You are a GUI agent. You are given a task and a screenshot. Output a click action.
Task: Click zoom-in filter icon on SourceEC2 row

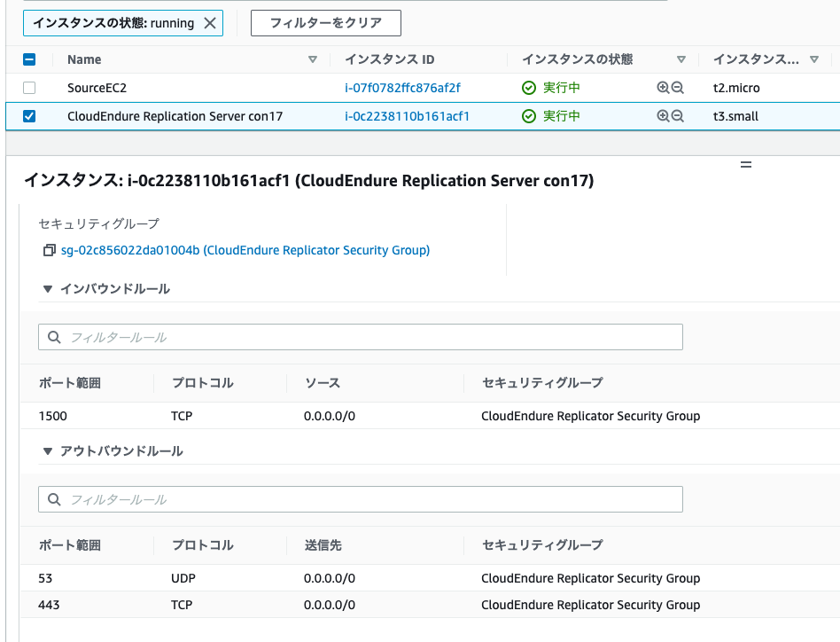coord(663,88)
